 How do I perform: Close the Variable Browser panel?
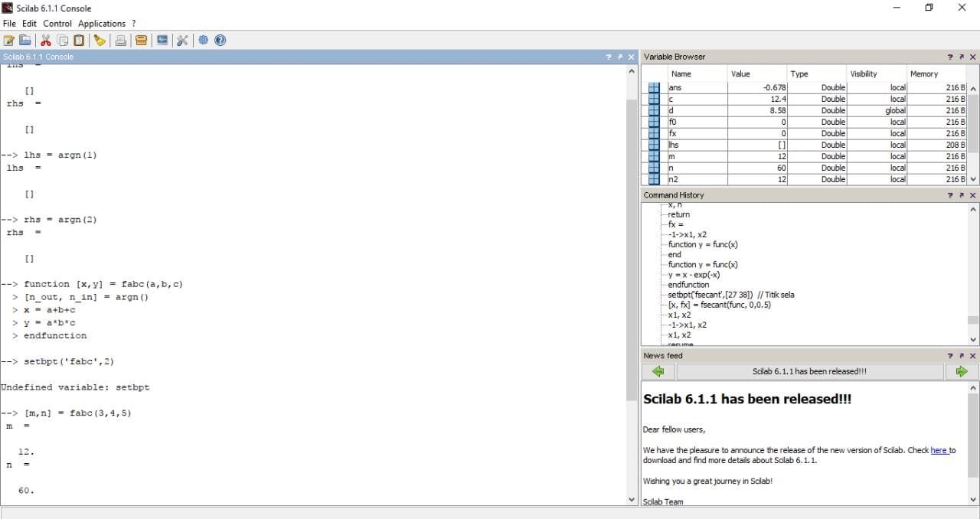pyautogui.click(x=972, y=57)
